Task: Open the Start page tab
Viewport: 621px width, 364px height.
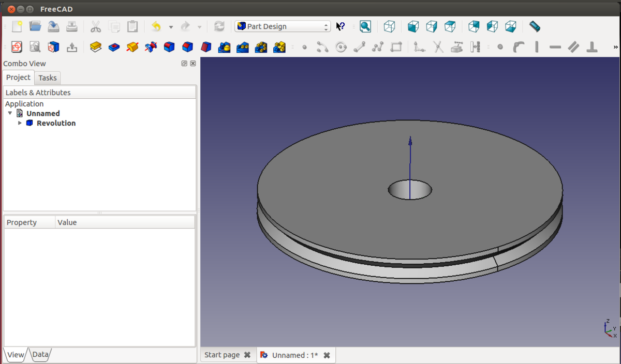Action: coord(222,355)
